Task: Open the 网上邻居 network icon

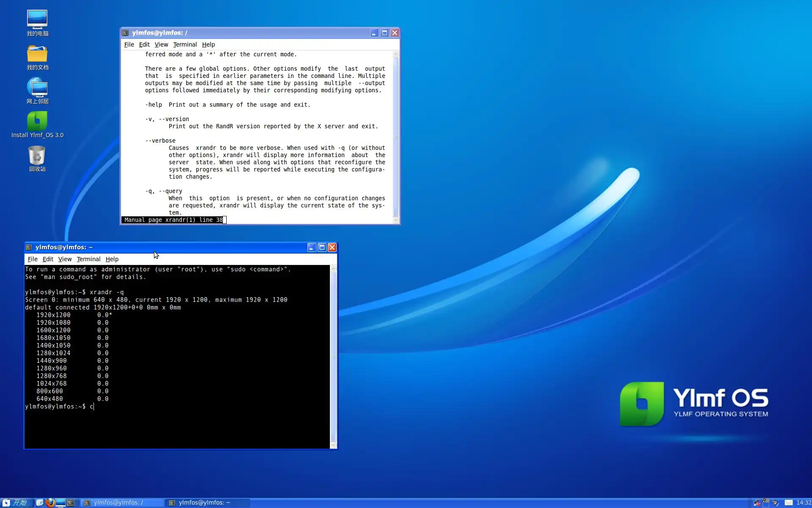Action: 37,88
